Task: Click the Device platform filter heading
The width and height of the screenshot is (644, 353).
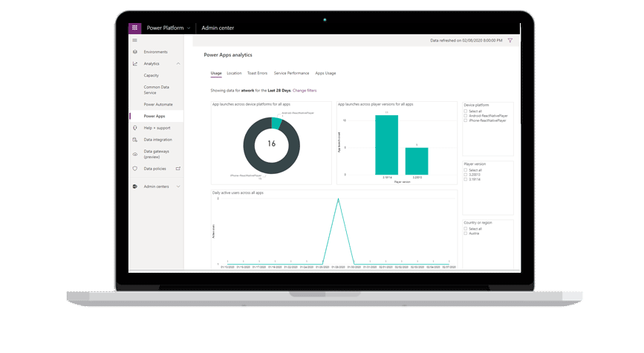Action: tap(476, 106)
